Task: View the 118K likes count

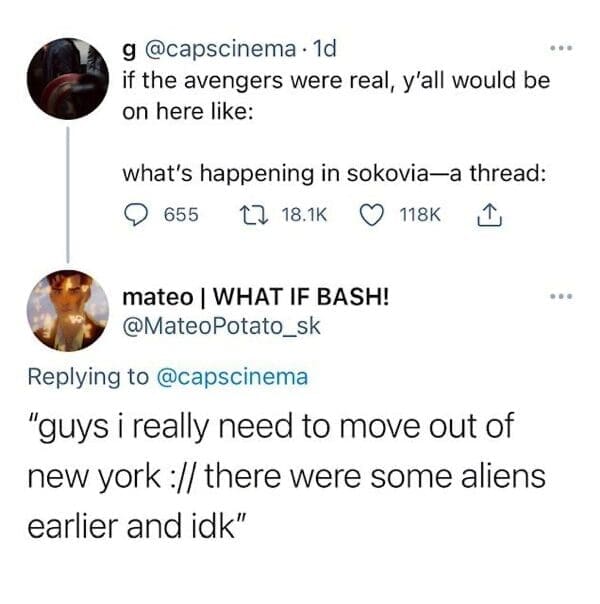Action: (x=420, y=215)
